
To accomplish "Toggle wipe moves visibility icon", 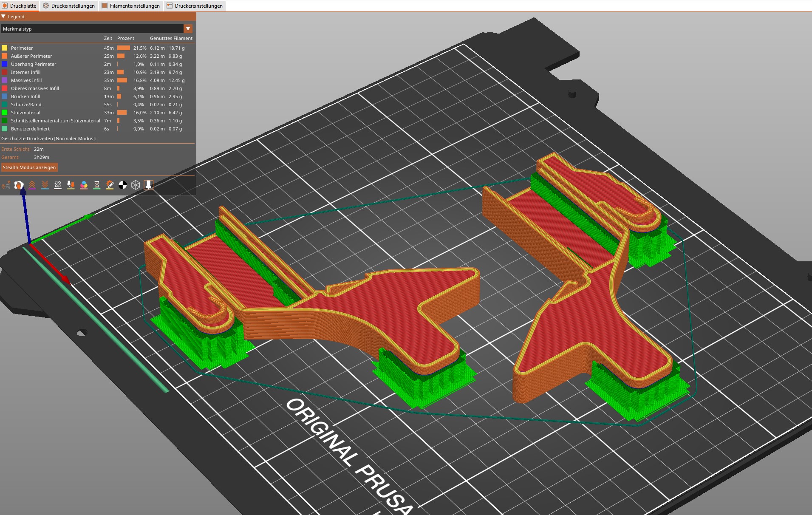I will click(x=19, y=185).
